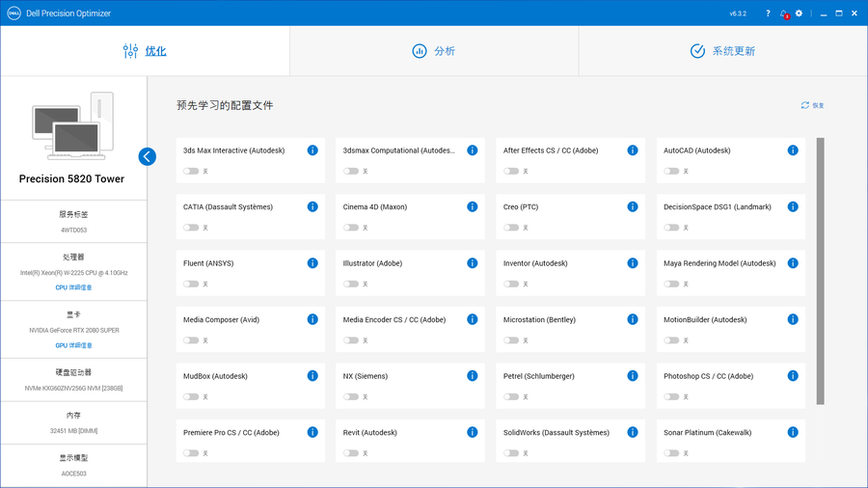This screenshot has height=488, width=868.
Task: Click the info icon for AutoCAD (Autodesk)
Action: tap(793, 150)
